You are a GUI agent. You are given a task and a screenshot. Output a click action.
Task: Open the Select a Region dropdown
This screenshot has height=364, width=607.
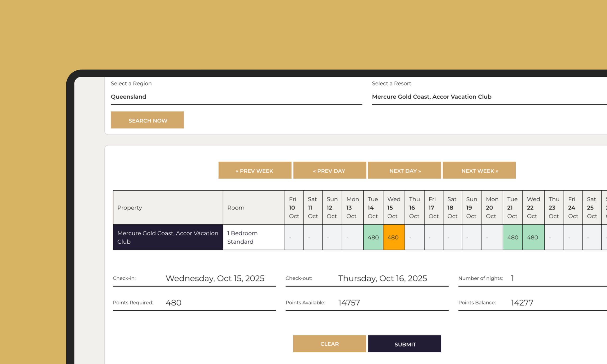coord(236,97)
